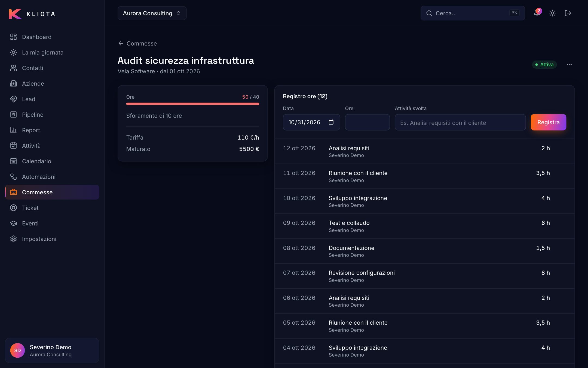Click the Impostazioni gear icon

point(13,239)
